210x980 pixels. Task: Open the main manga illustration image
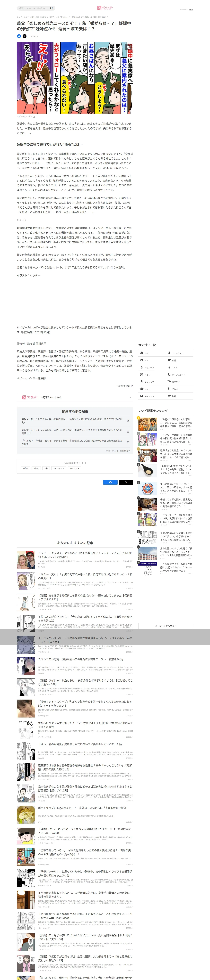(75, 78)
